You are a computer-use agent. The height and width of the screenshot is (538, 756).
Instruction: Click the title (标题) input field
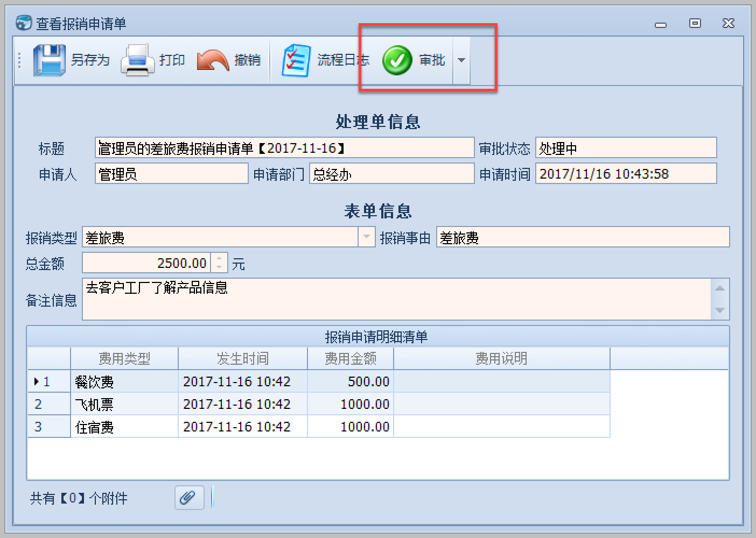[x=284, y=148]
